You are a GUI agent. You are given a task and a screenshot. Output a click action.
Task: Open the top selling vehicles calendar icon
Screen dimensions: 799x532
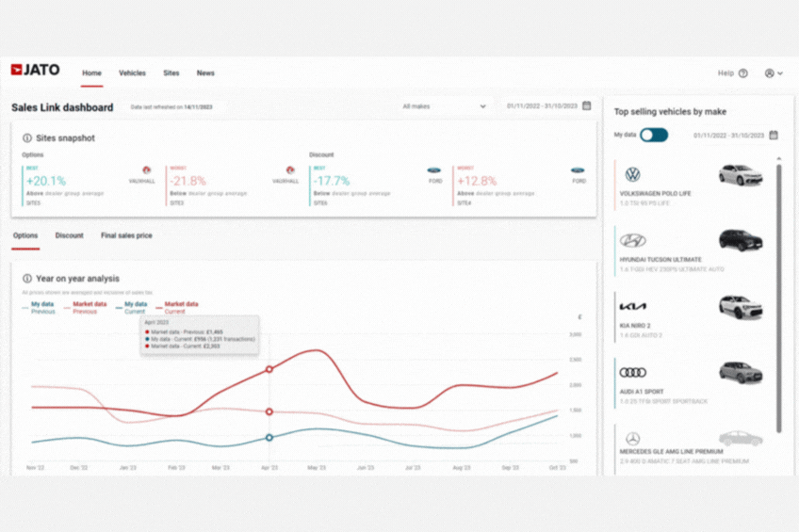(774, 136)
